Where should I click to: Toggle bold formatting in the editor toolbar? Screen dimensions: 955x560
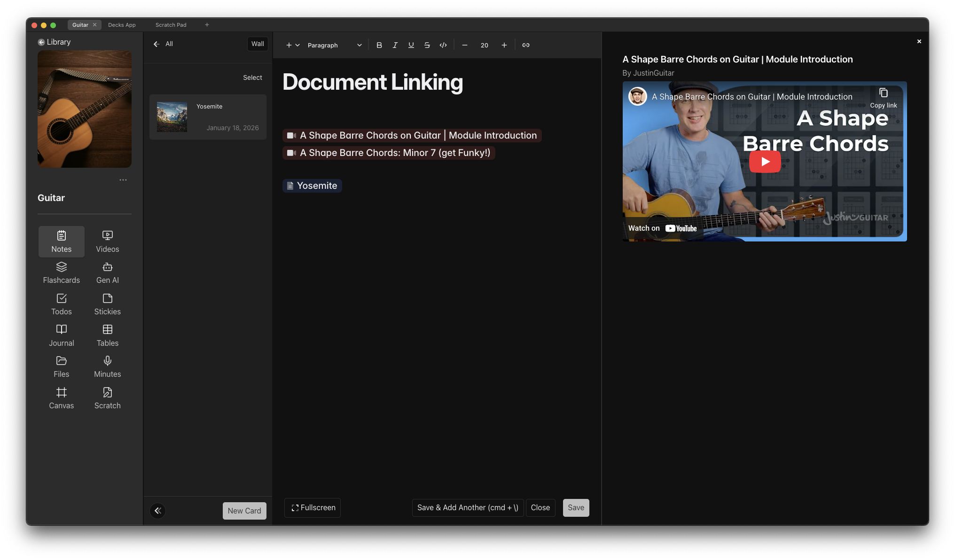click(379, 45)
